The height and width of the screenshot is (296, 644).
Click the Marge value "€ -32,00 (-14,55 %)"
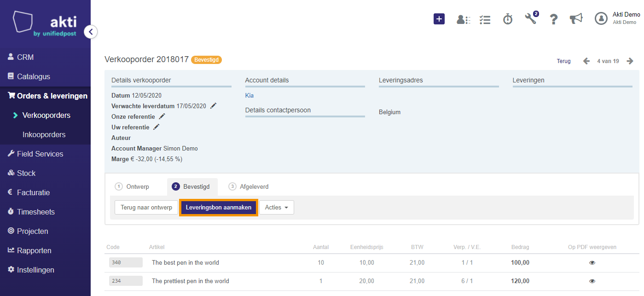pos(157,159)
